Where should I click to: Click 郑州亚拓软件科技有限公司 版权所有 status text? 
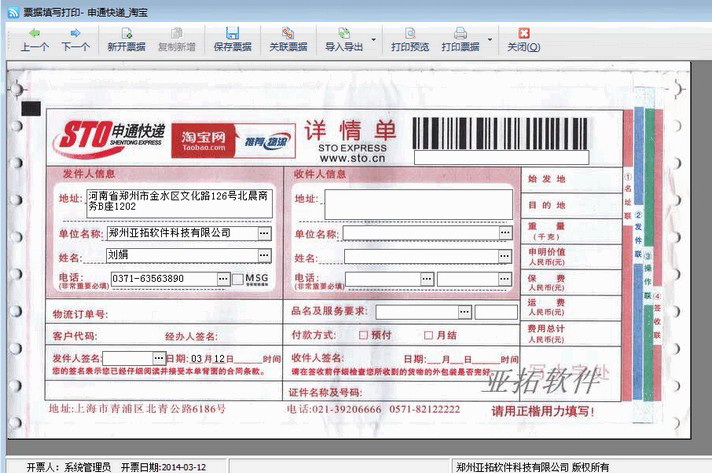pyautogui.click(x=533, y=467)
